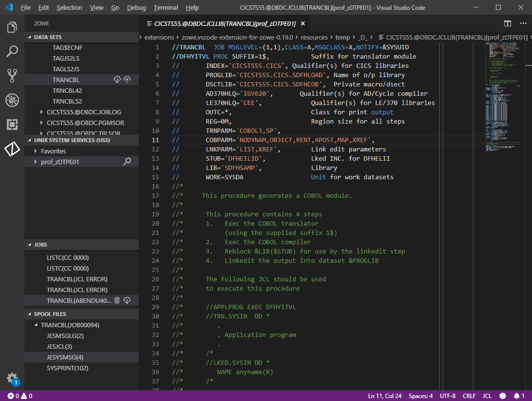
Task: Click the Split Editor icon
Action: (508, 23)
